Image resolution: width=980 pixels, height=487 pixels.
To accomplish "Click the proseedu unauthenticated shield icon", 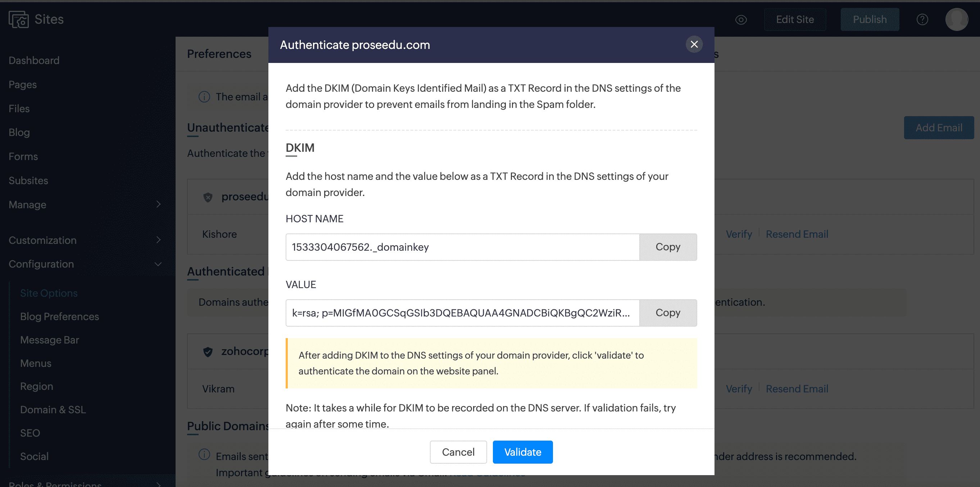I will point(208,197).
